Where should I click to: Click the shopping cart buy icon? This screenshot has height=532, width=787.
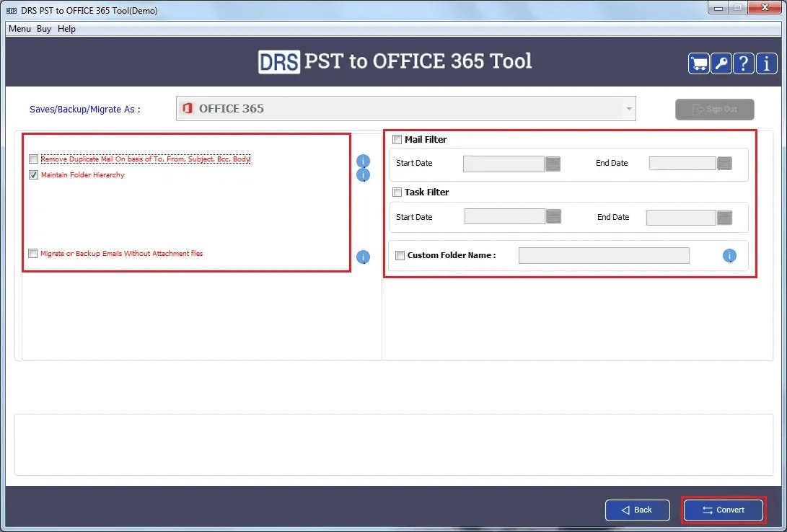tap(699, 63)
